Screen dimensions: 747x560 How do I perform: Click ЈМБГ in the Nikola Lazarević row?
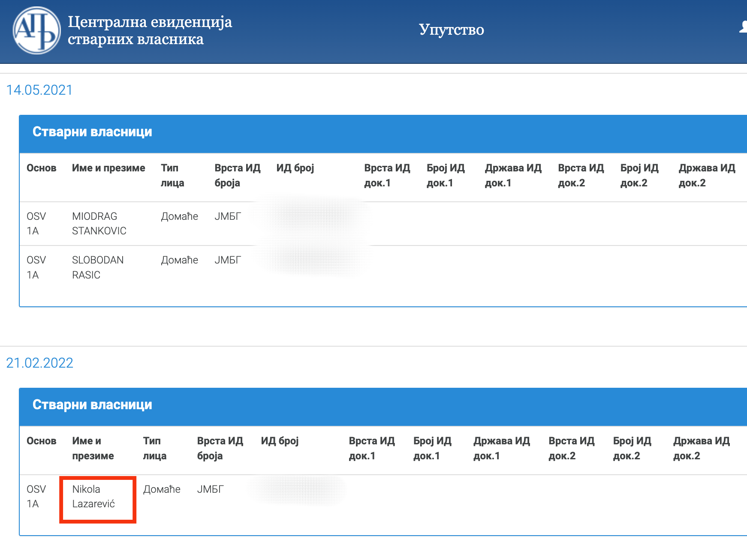[x=210, y=489]
